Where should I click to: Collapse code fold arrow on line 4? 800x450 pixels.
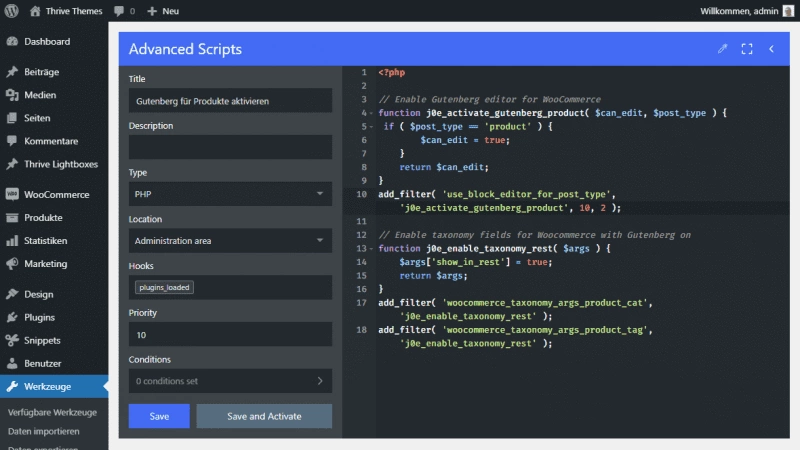point(371,113)
